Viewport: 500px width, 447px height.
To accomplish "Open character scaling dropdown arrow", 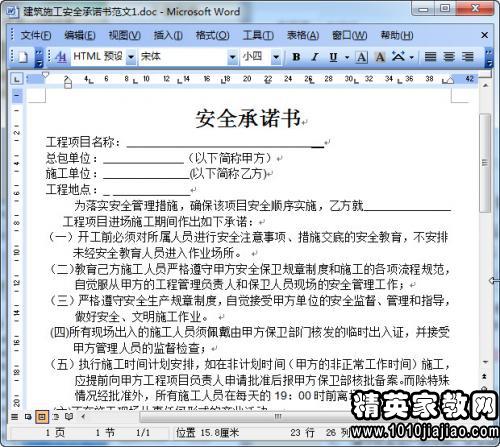I will (411, 57).
